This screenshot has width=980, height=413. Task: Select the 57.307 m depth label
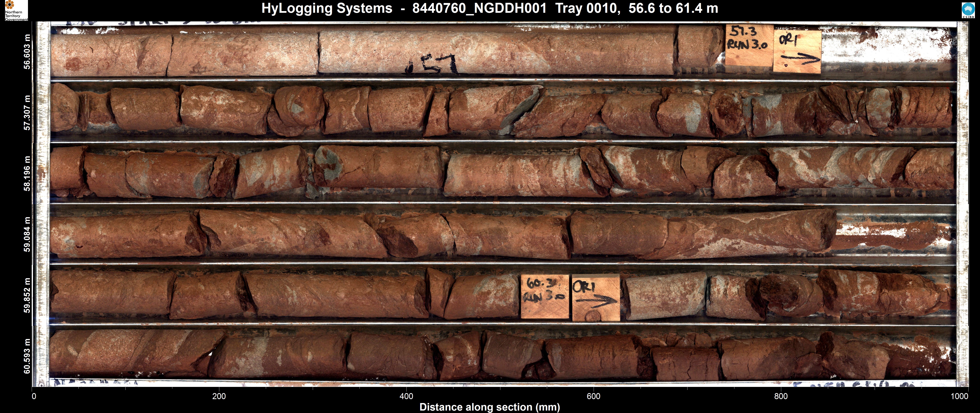(x=27, y=113)
